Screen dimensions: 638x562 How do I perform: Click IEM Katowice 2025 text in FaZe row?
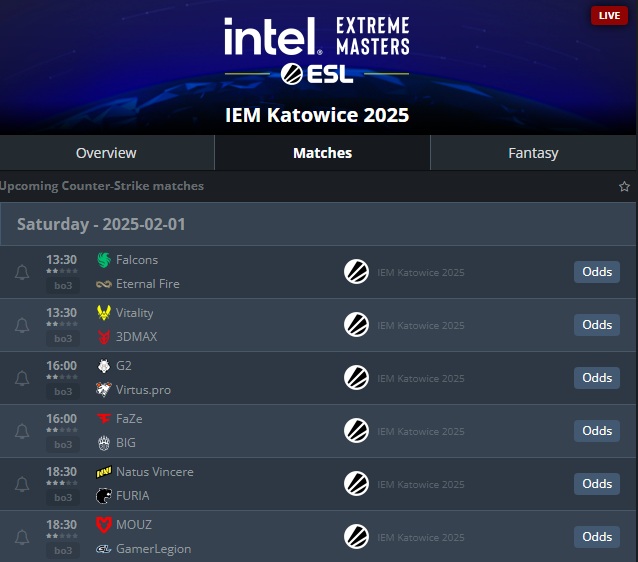click(421, 431)
